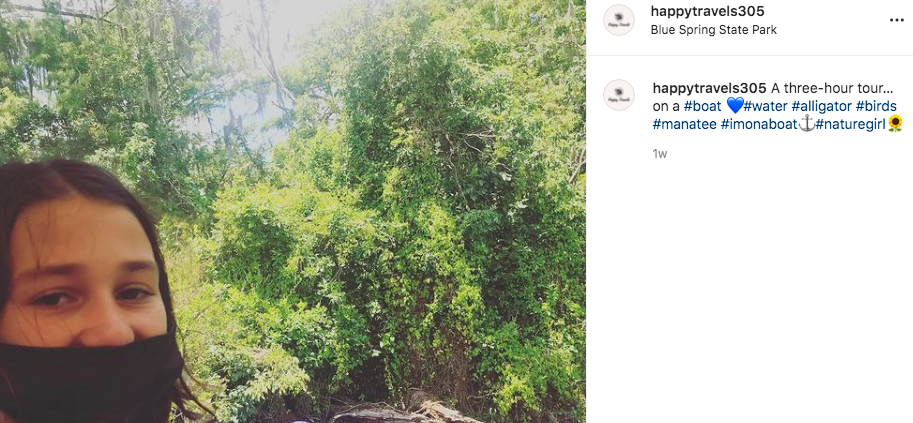Click the green foliage in the post photo
Viewport: 913px width, 423px height.
coord(400,220)
